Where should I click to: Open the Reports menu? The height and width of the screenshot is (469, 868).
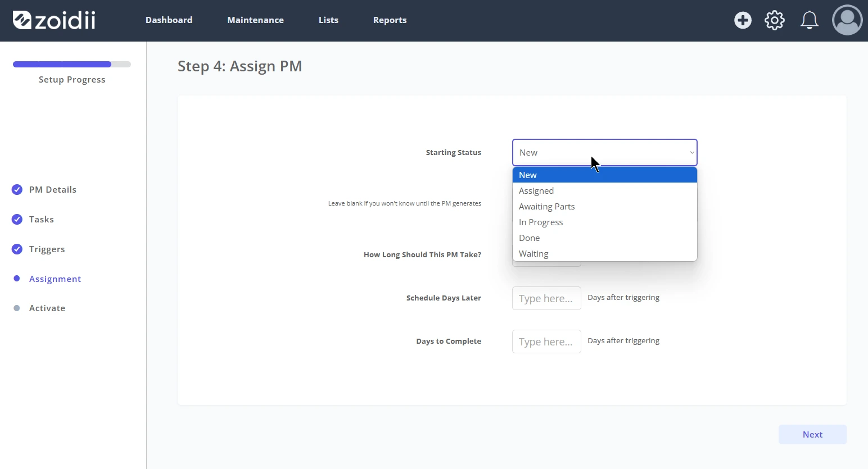click(x=390, y=20)
